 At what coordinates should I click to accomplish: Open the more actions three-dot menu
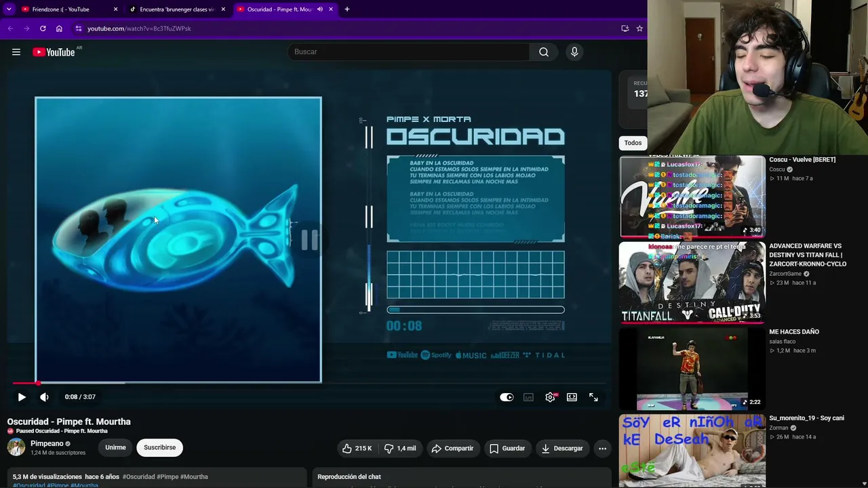pyautogui.click(x=602, y=448)
